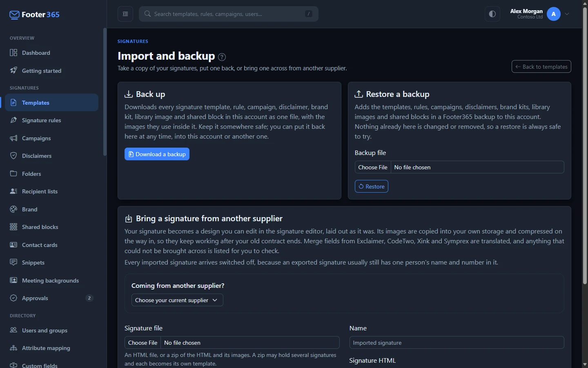588x368 pixels.
Task: Click the Attribute mapping hierarchy icon
Action: click(x=13, y=348)
